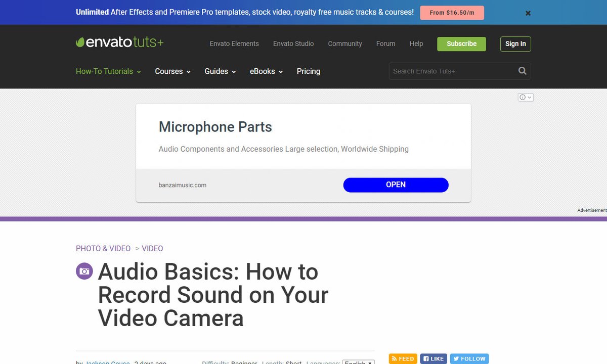The image size is (607, 364).
Task: Click the search magnifier icon
Action: pyautogui.click(x=522, y=71)
